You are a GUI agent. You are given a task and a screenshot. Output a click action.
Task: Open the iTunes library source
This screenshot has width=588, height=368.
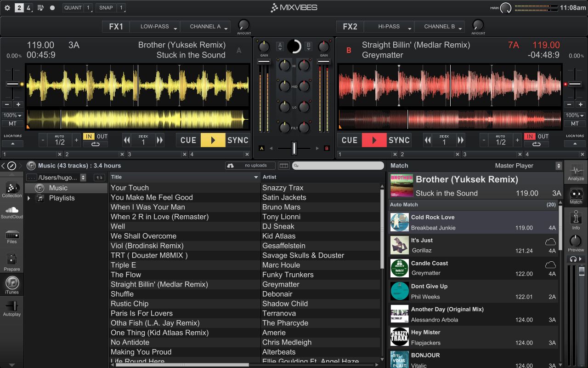(x=12, y=285)
